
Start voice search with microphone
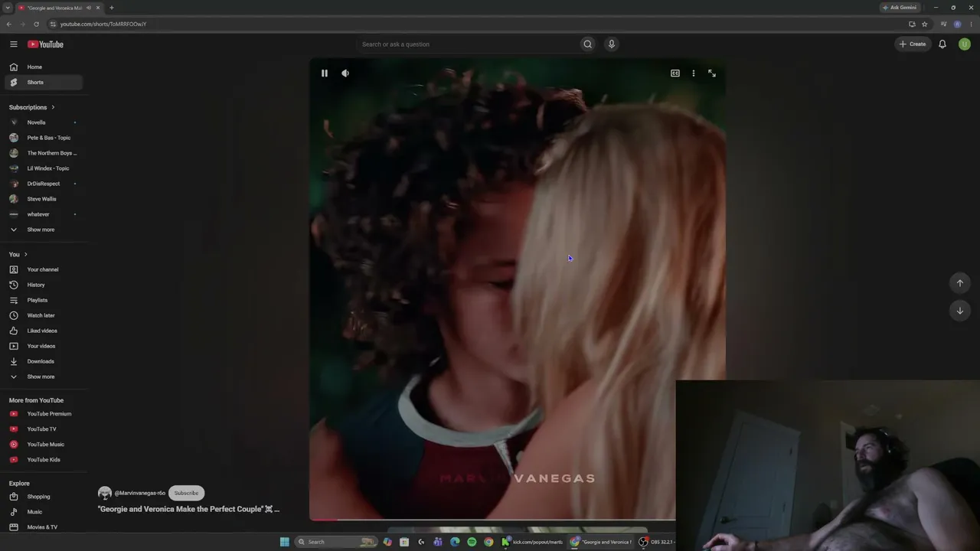[612, 44]
